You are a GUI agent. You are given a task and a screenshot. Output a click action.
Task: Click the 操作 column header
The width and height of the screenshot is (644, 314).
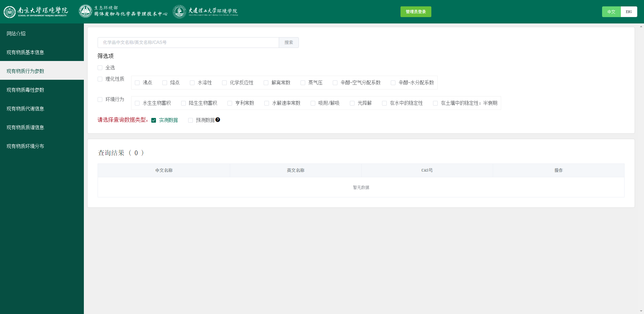tap(558, 170)
